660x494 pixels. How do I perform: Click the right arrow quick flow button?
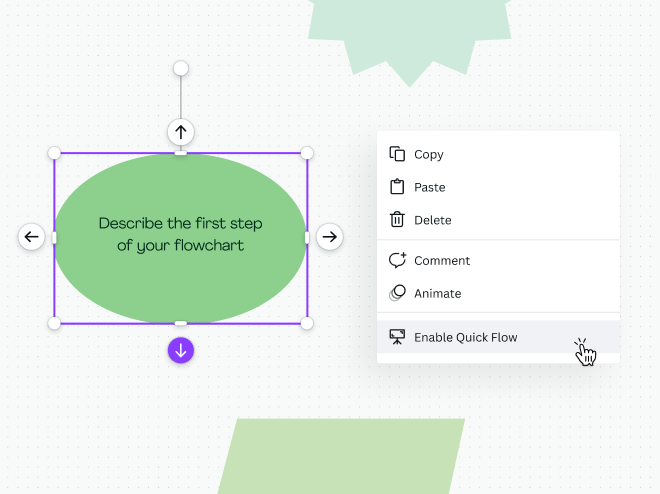330,236
